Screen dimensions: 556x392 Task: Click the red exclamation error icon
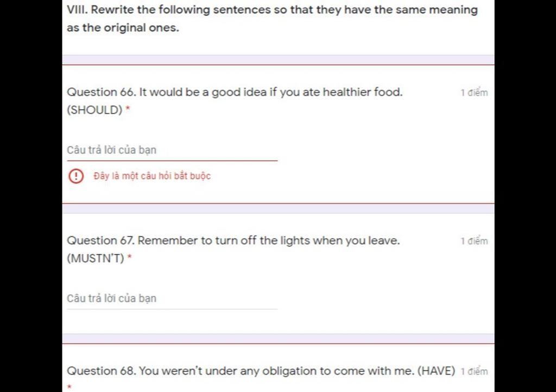tap(76, 176)
